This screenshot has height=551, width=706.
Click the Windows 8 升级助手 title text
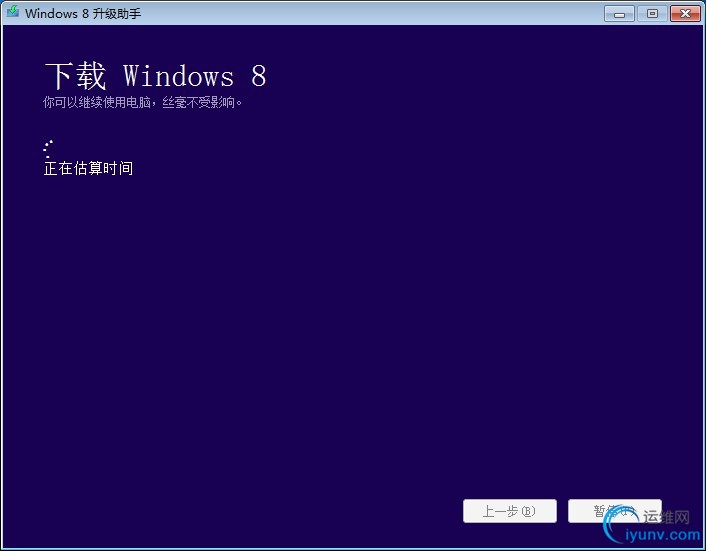83,14
